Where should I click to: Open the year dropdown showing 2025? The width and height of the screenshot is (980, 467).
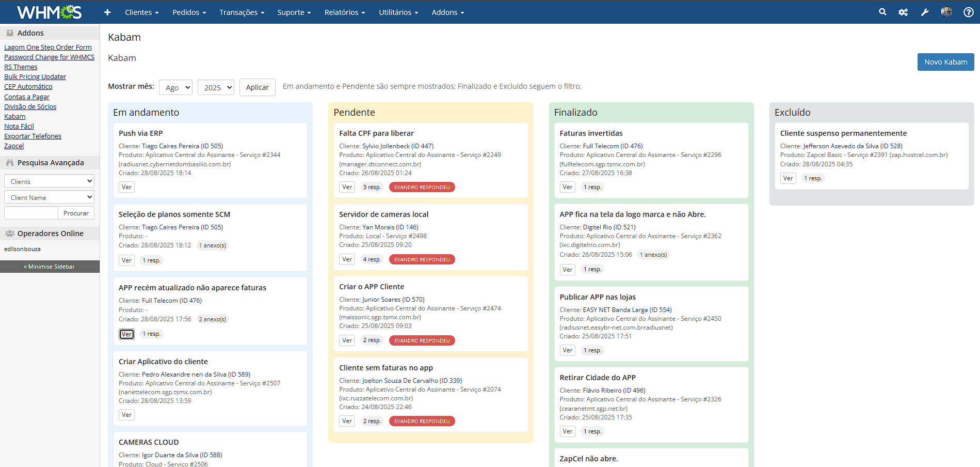[216, 87]
